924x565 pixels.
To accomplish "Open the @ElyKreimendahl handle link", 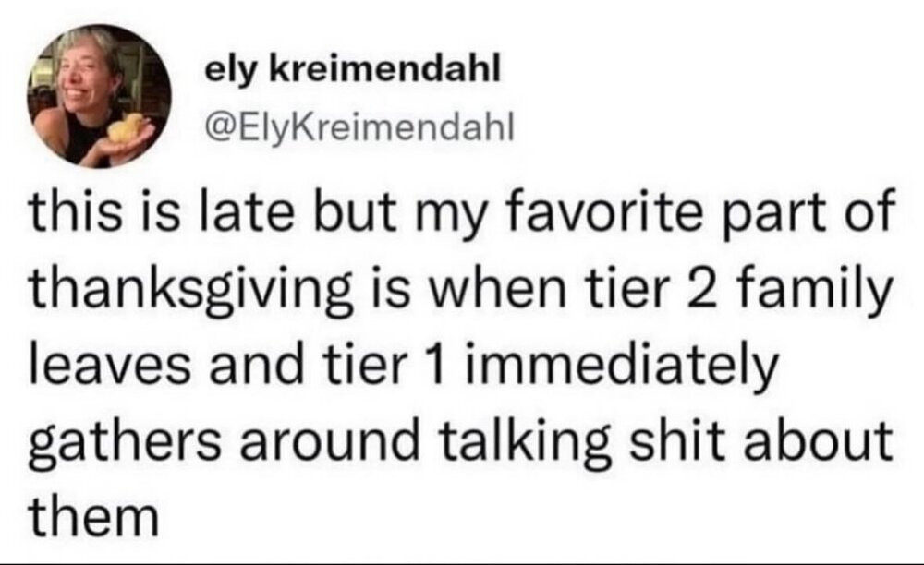I will pos(359,127).
